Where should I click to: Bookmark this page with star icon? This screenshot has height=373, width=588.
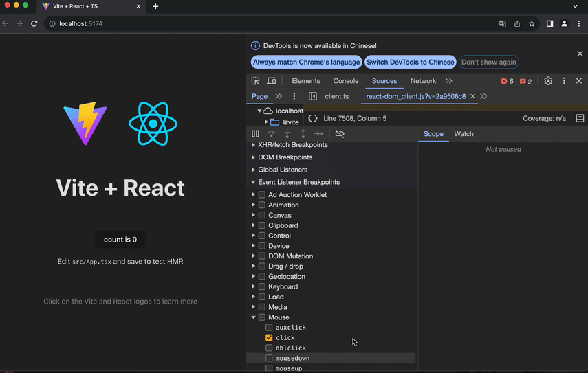tap(532, 23)
